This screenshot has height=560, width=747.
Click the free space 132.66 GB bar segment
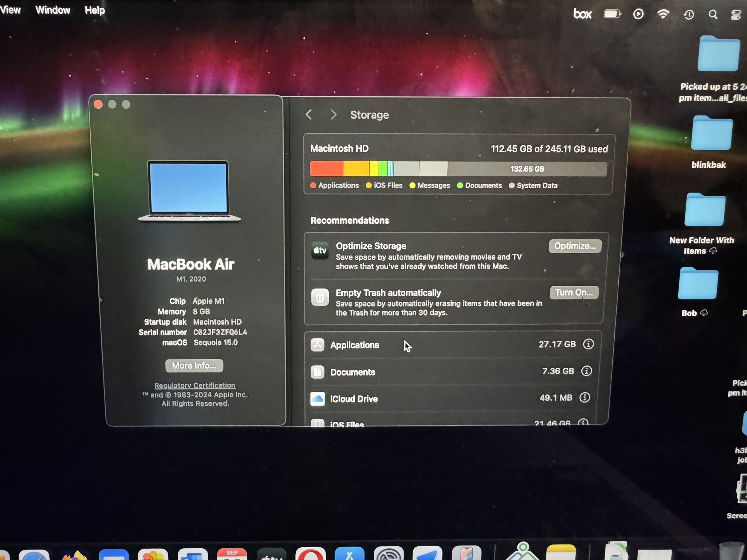(x=527, y=169)
